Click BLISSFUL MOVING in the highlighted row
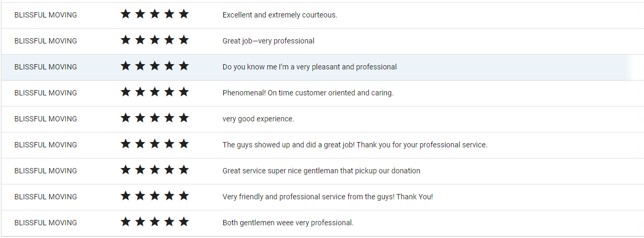 [46, 67]
